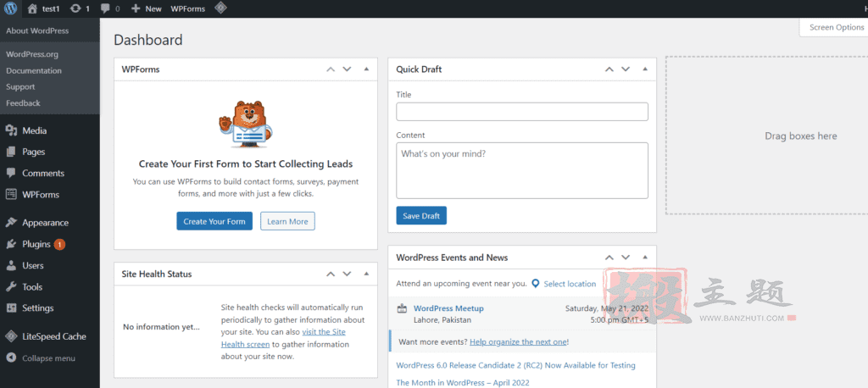Click the Learn More button
This screenshot has width=868, height=388.
(287, 221)
